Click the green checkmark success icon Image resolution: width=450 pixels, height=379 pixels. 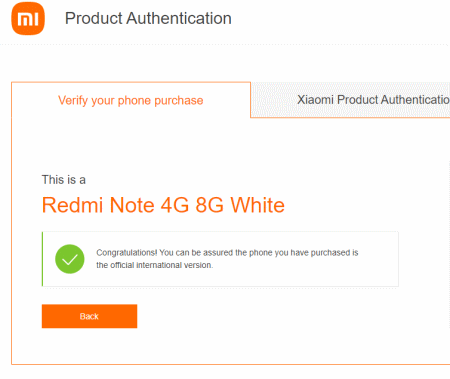click(70, 259)
